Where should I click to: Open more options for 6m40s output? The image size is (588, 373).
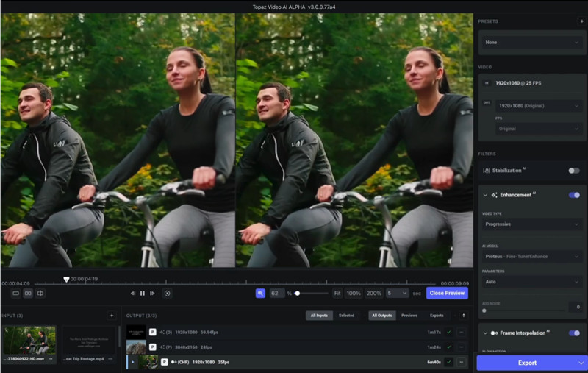point(462,362)
